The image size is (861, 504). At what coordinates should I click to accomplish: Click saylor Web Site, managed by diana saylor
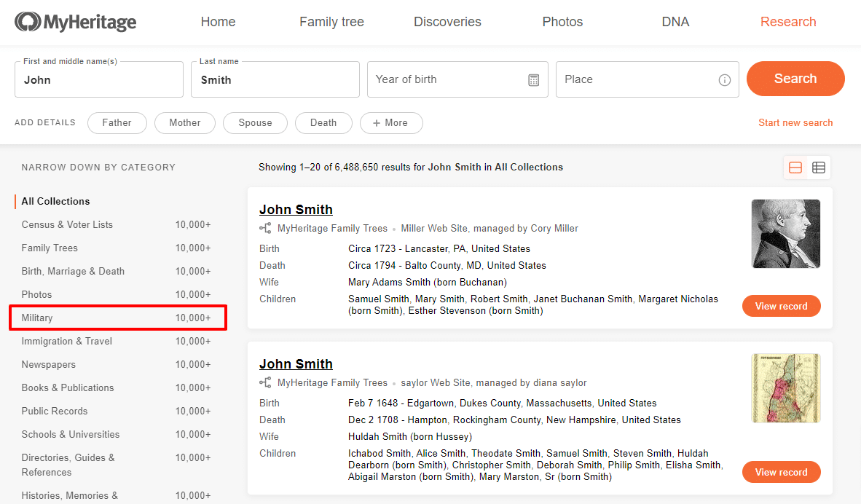[494, 382]
